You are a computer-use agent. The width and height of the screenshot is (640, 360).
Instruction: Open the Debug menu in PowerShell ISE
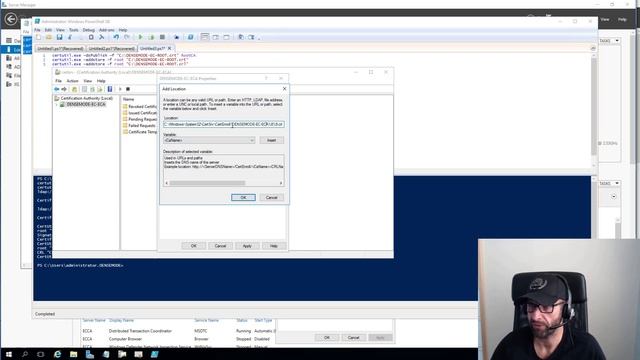click(89, 30)
